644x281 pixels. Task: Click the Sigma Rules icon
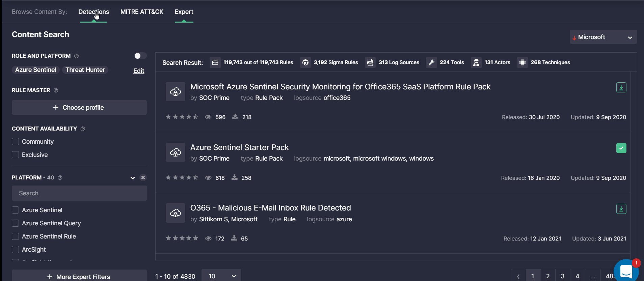pyautogui.click(x=305, y=62)
